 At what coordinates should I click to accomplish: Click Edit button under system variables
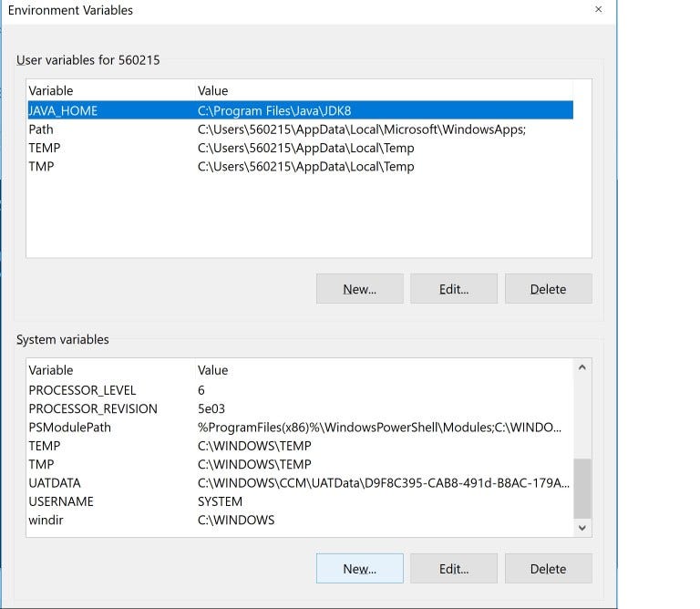[454, 568]
